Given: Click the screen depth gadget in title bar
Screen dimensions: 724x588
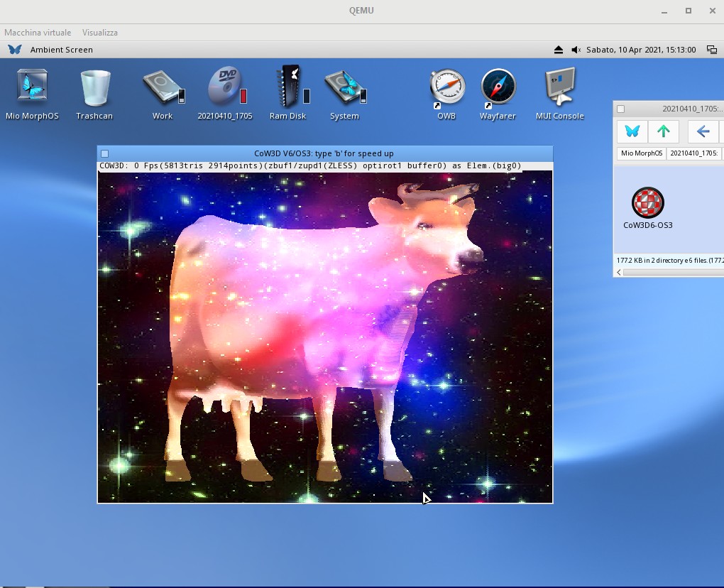Looking at the screenshot, I should coord(711,50).
